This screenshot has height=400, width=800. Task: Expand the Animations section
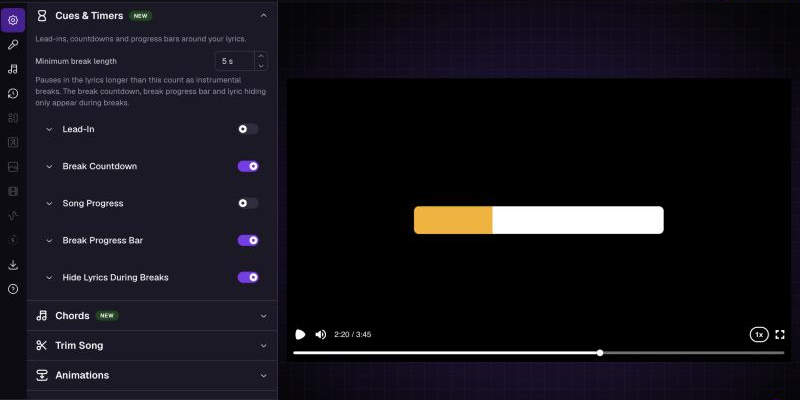coord(263,376)
